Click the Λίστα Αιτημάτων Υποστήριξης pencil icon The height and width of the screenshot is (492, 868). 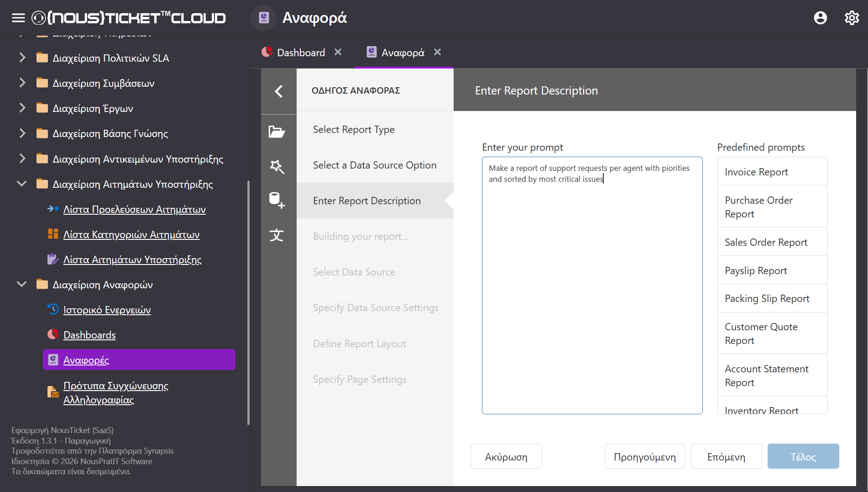(x=53, y=259)
